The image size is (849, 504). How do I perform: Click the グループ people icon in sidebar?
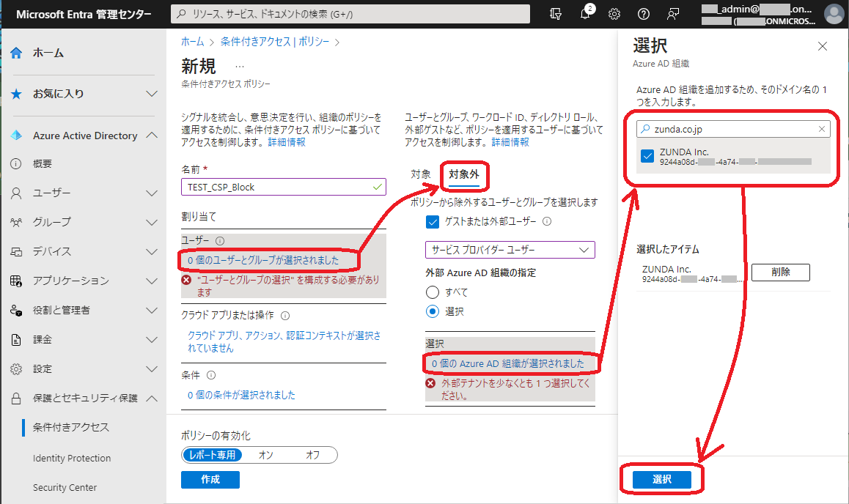(16, 222)
